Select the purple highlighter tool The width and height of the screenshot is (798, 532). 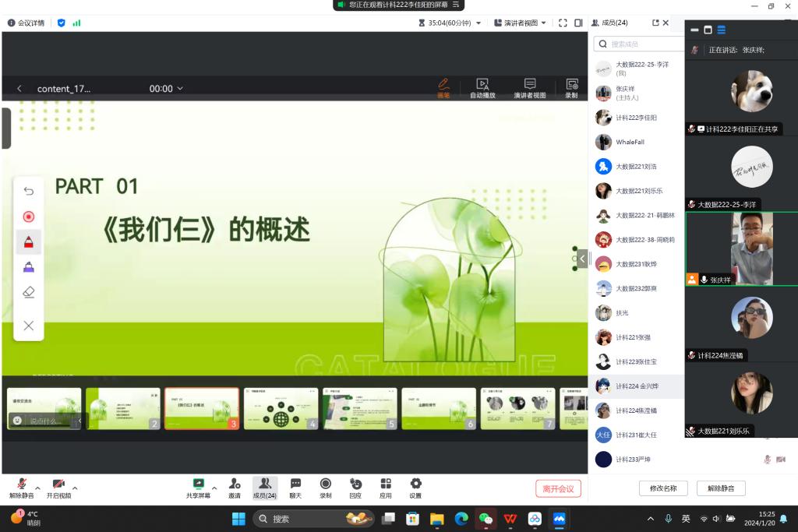[x=29, y=267]
